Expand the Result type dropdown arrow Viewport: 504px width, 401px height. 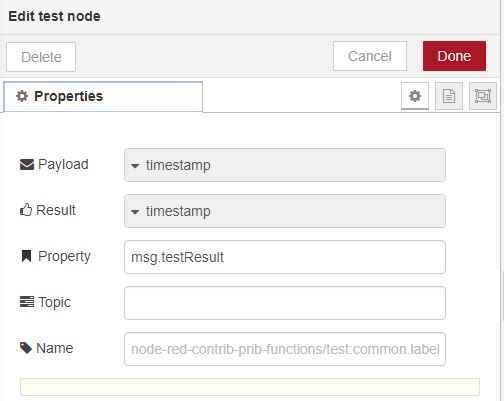(135, 212)
